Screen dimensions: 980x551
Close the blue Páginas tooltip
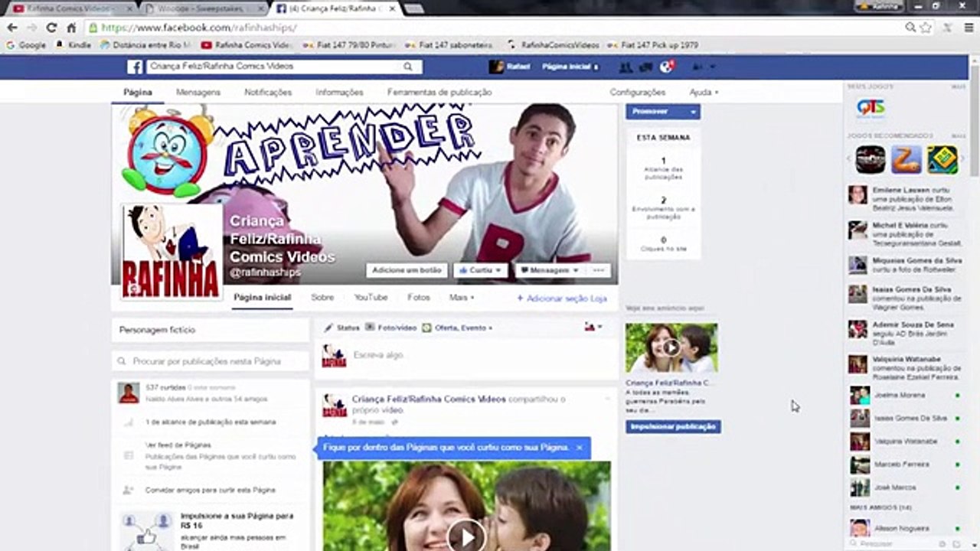(580, 447)
